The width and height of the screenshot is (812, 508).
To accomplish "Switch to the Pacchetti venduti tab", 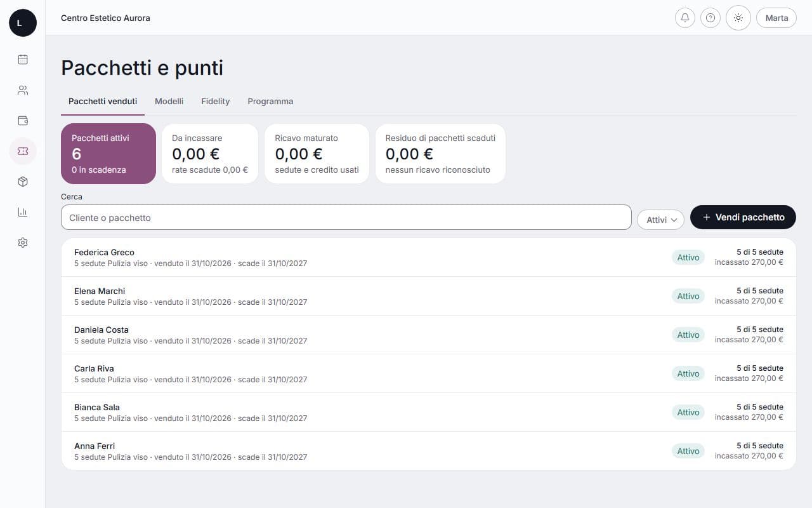I will [x=103, y=102].
